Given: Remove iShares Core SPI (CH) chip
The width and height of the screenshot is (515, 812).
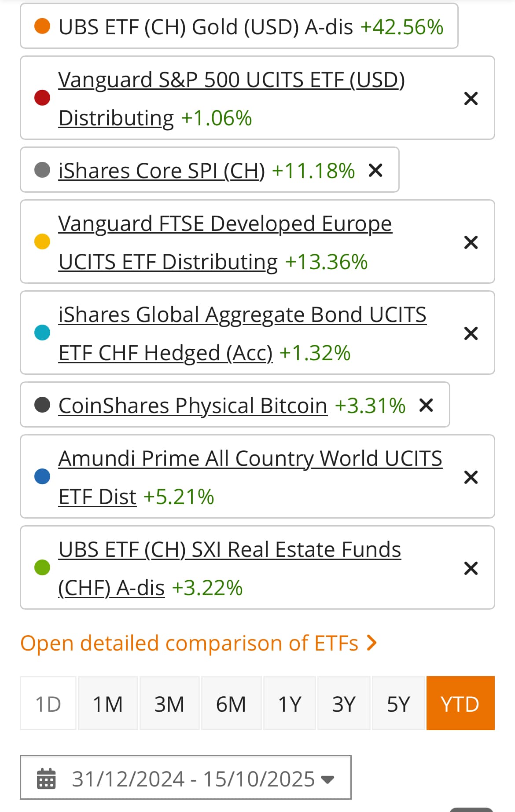Looking at the screenshot, I should pos(375,170).
